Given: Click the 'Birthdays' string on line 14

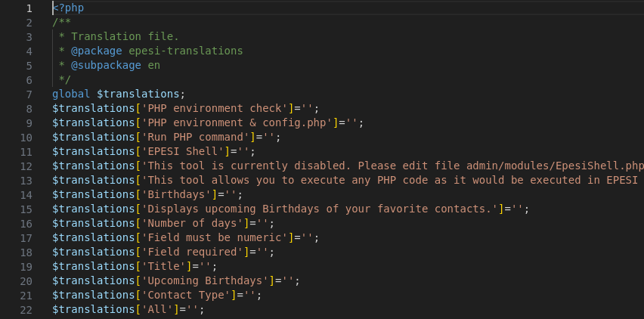Looking at the screenshot, I should click(177, 195).
